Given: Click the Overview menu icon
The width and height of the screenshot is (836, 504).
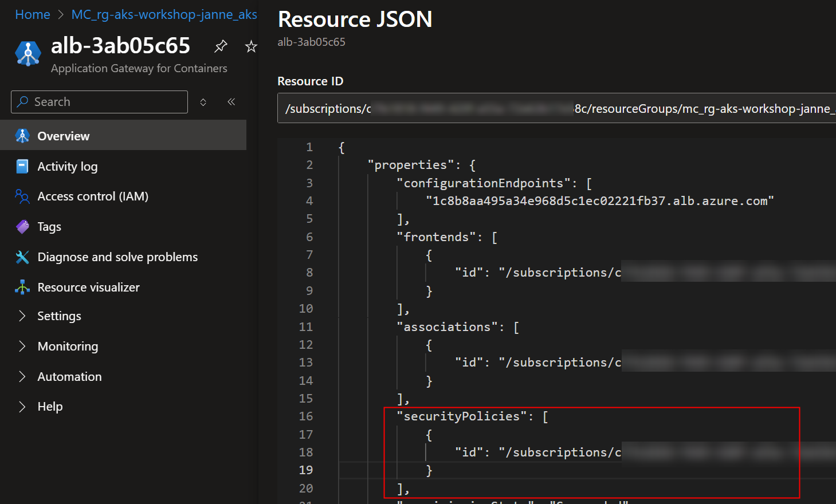Looking at the screenshot, I should (22, 136).
